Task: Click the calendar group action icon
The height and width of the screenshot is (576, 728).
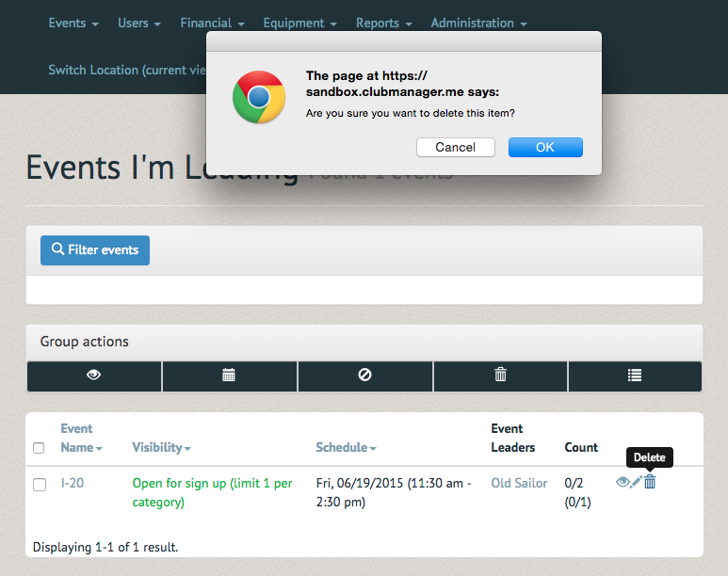Action: click(x=230, y=376)
